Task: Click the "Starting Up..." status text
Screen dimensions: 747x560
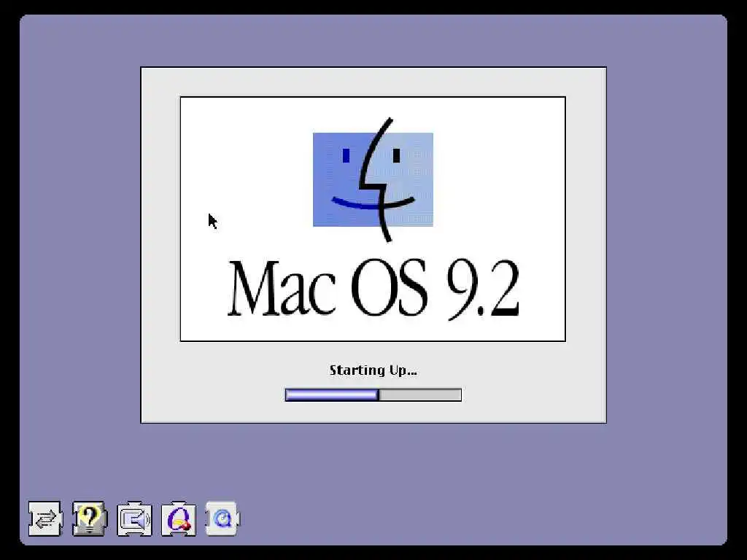Action: tap(373, 370)
